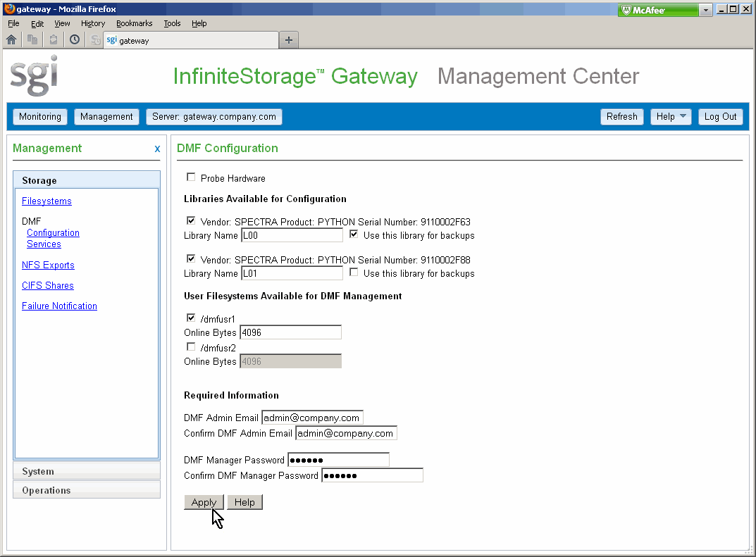Click the Firefox home icon
The height and width of the screenshot is (557, 756).
click(x=11, y=40)
